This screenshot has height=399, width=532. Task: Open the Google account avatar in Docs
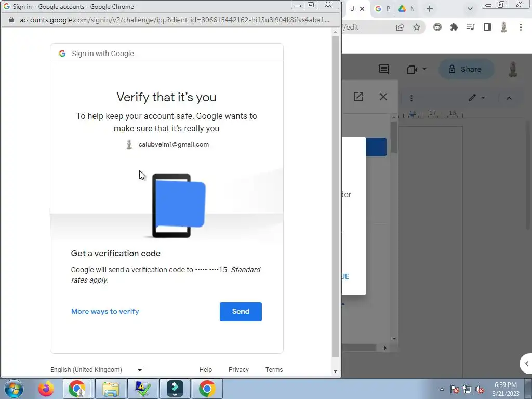coord(513,69)
